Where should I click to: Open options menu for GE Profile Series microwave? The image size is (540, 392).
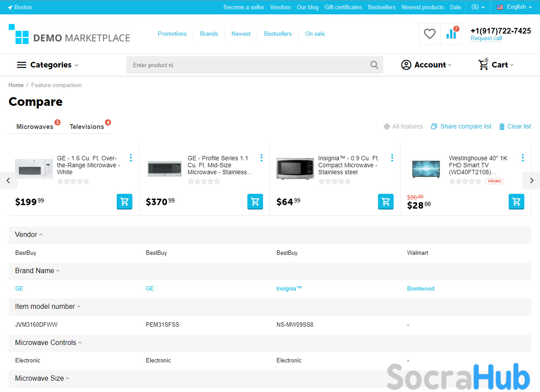tap(261, 158)
